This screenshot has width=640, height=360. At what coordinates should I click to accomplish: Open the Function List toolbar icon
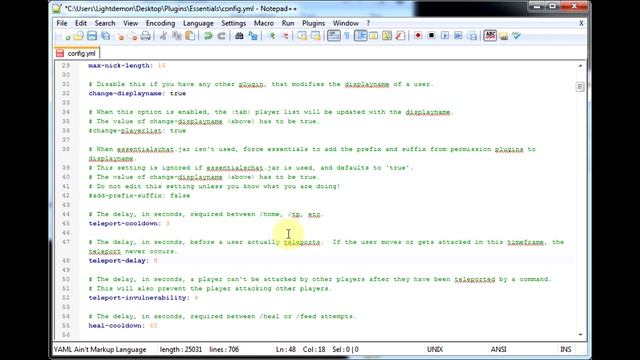pos(400,36)
